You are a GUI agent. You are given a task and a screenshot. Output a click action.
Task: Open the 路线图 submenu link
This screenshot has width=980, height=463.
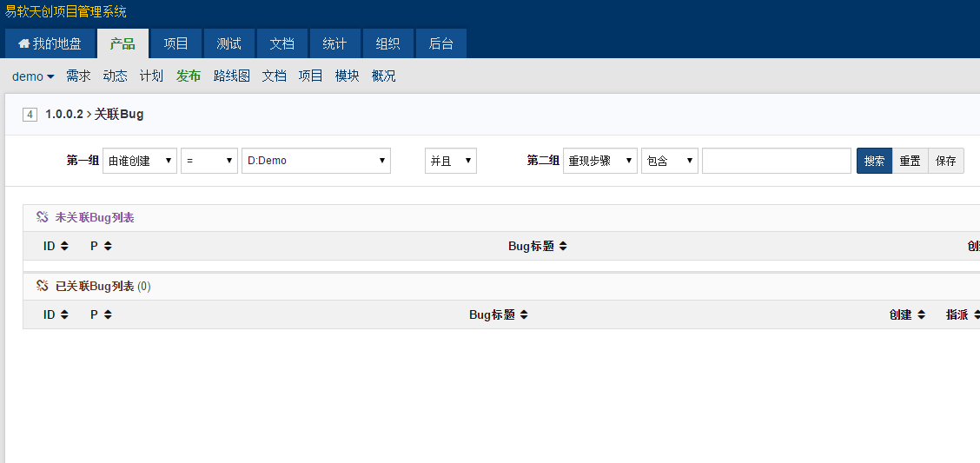[231, 76]
